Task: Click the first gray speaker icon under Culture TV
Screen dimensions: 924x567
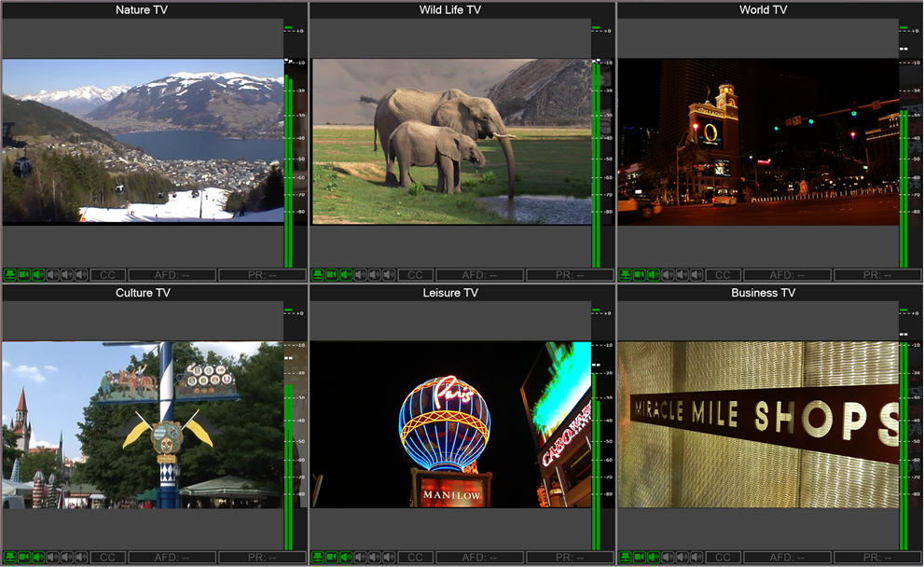Action: coord(53,558)
